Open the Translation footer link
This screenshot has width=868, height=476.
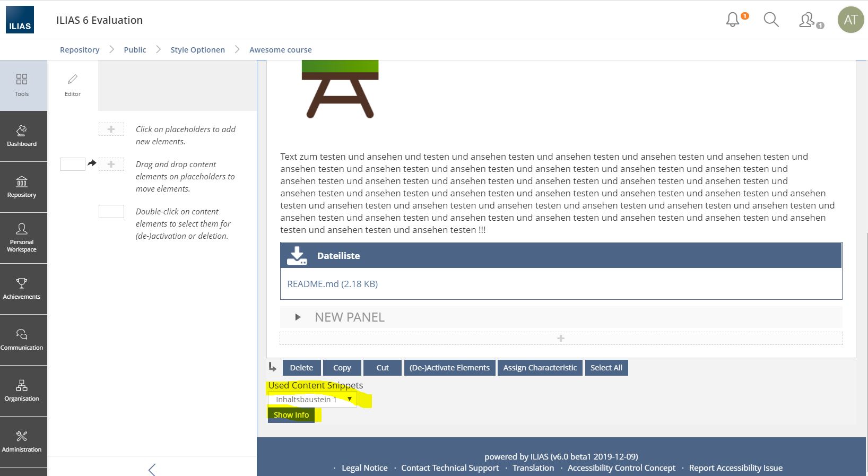tap(533, 468)
